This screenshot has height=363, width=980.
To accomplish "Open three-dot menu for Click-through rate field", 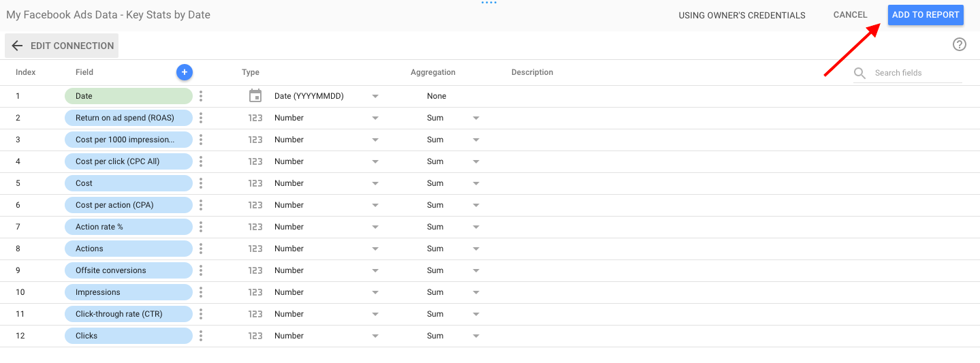I will point(201,314).
